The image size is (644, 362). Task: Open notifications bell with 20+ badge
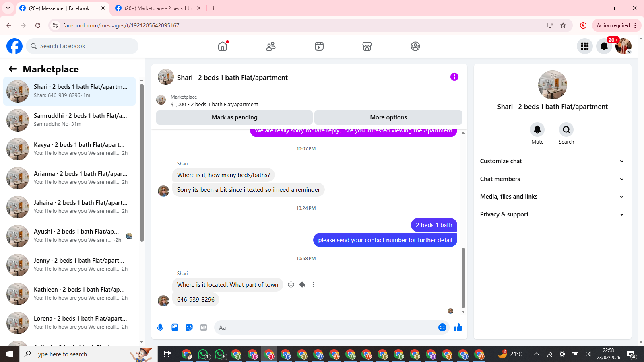(x=604, y=46)
